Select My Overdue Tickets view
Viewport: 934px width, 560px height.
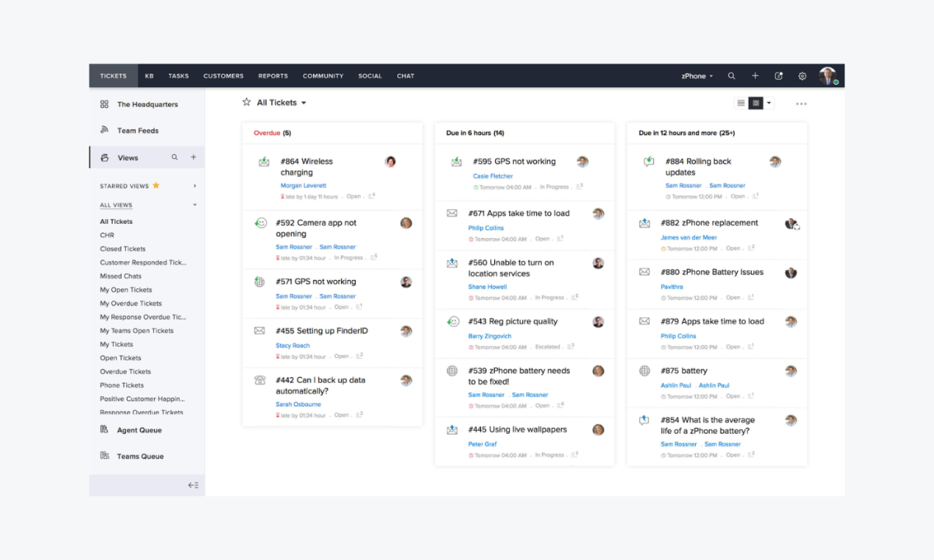click(x=131, y=303)
